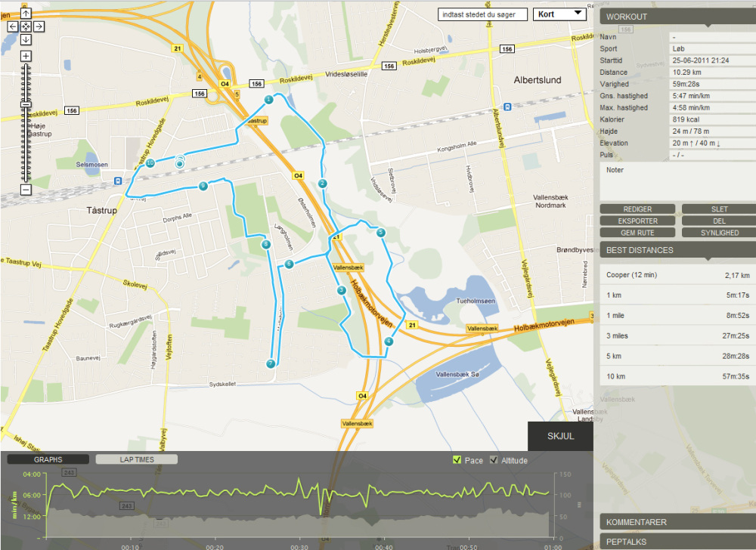This screenshot has width=756, height=550.
Task: Click the map recenter icon between arrows
Action: 26,26
